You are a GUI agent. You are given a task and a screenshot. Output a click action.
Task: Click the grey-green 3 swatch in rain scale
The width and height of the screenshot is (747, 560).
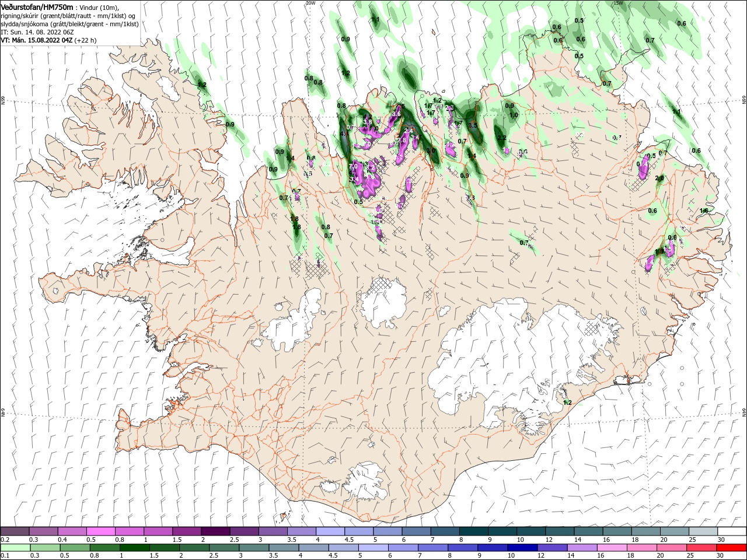(254, 548)
